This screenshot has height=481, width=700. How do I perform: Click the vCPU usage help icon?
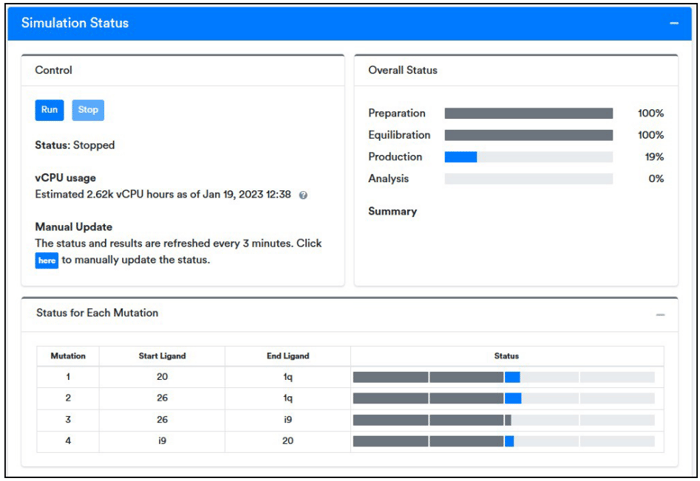tap(303, 195)
